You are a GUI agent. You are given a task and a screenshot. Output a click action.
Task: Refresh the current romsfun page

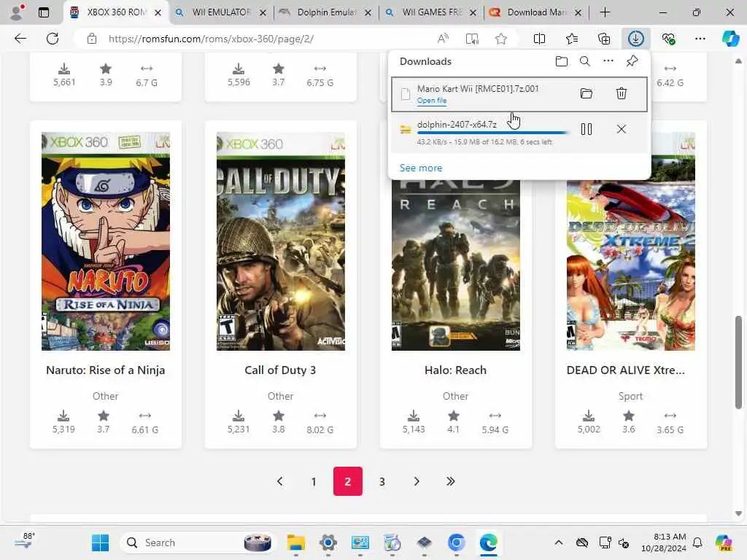click(x=53, y=39)
